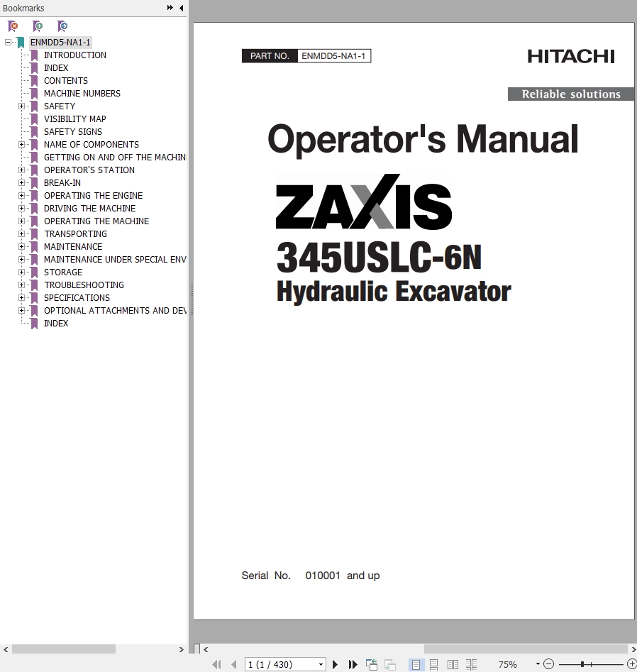Click the document horizontal scrollbar thumb
Screen dimensions: 637x672
coord(526,649)
